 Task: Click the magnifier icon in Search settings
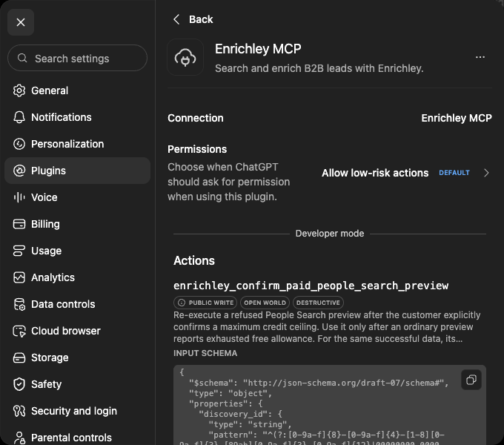(x=22, y=58)
